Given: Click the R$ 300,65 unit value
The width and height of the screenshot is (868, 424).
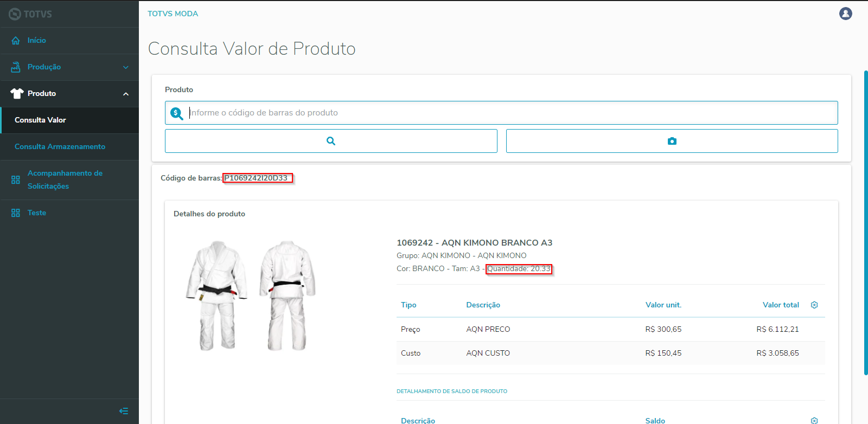Looking at the screenshot, I should pos(663,330).
